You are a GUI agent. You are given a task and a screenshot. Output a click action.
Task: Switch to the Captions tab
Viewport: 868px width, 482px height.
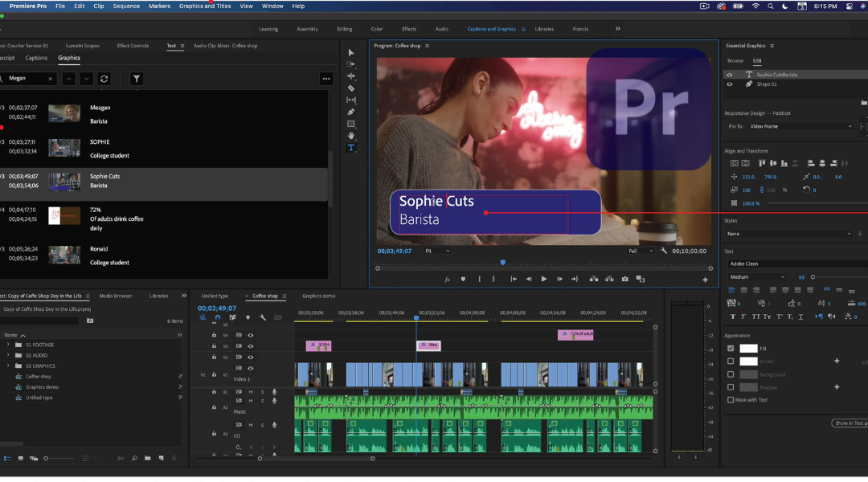tap(36, 58)
